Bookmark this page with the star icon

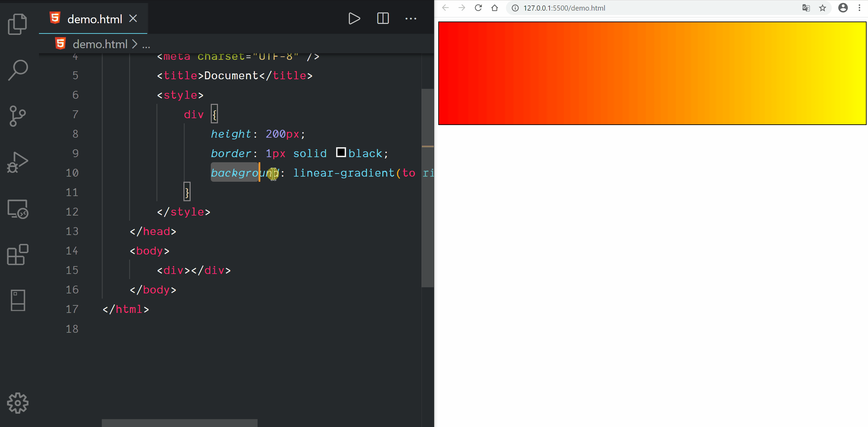822,8
